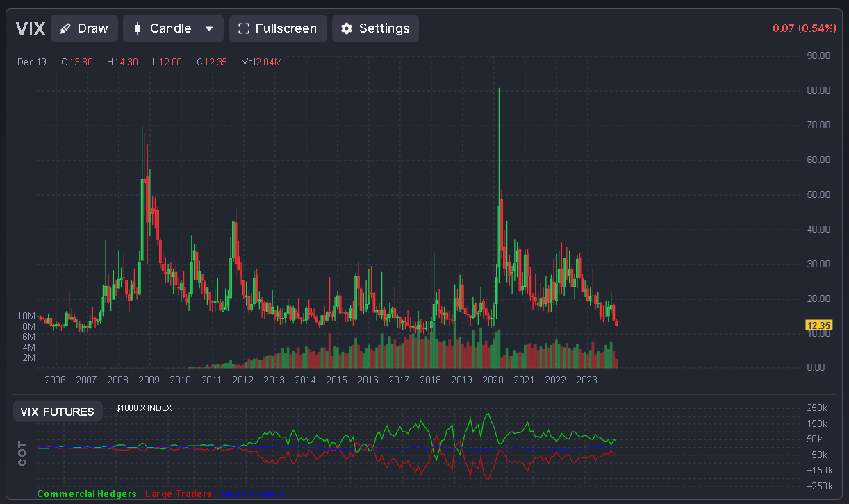Toggle the Large Traders legend series
Screen dimensions: 849x504
[x=179, y=494]
